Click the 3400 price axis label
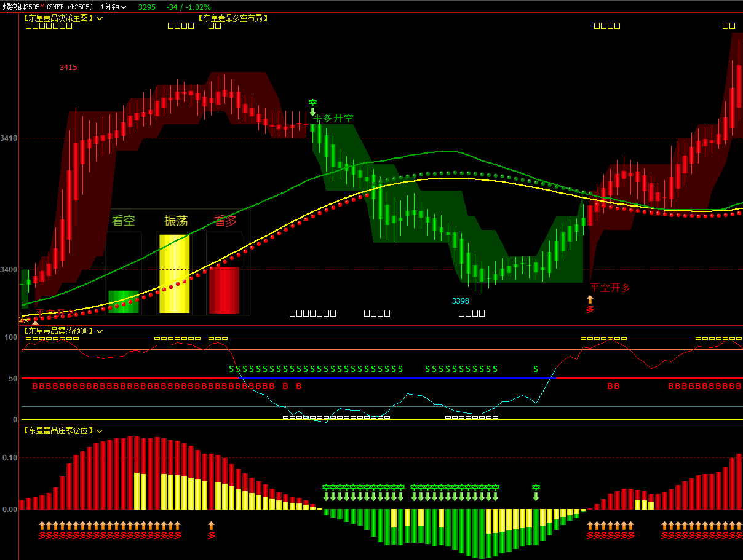The height and width of the screenshot is (560, 743). coord(9,270)
